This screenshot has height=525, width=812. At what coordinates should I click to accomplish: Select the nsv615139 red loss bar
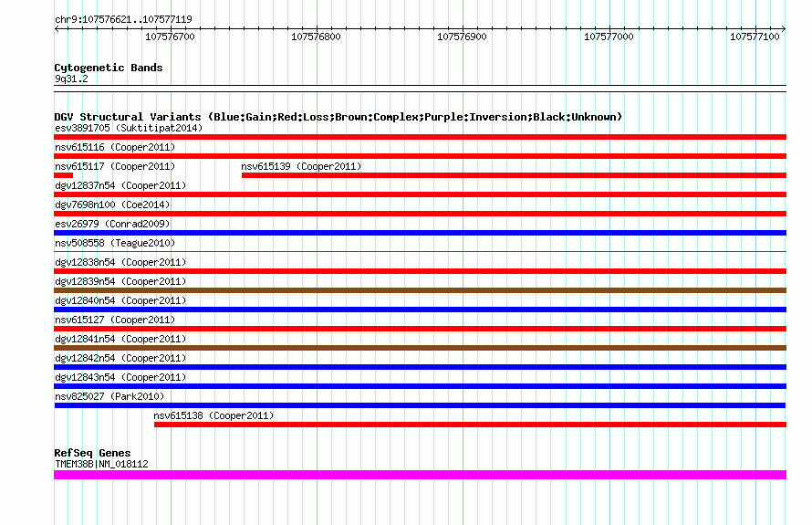pyautogui.click(x=514, y=175)
